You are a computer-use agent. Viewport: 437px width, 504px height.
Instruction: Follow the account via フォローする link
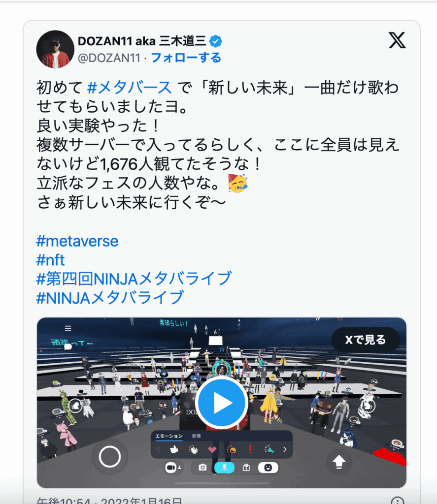pyautogui.click(x=186, y=58)
